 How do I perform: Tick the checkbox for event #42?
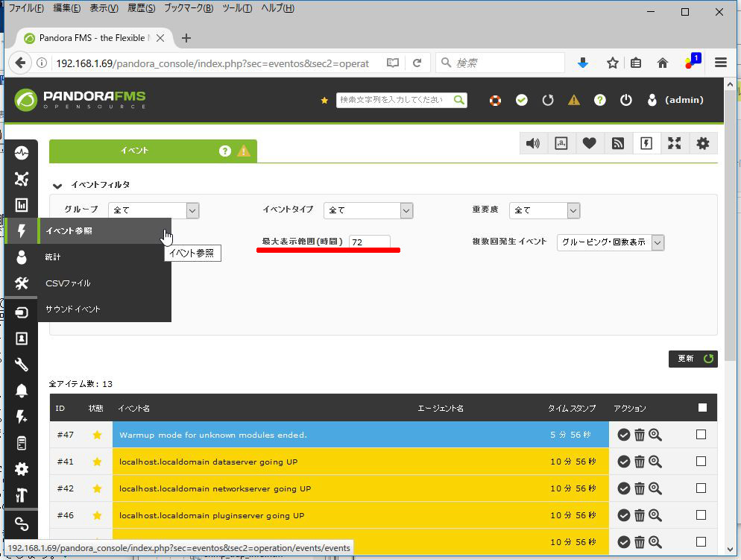coord(701,488)
